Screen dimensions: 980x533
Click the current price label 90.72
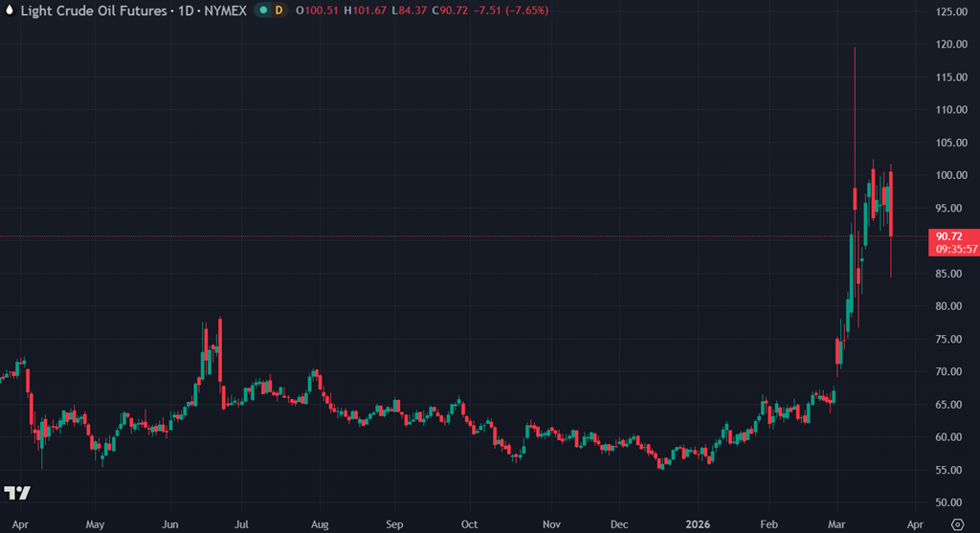950,236
